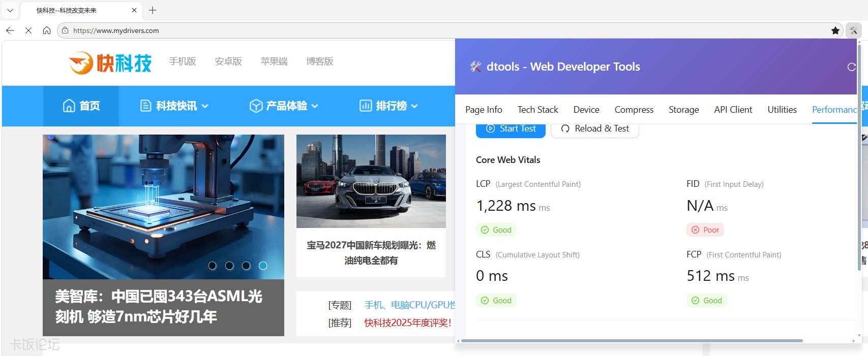
Task: Click the 快科技 site logo
Action: (110, 63)
